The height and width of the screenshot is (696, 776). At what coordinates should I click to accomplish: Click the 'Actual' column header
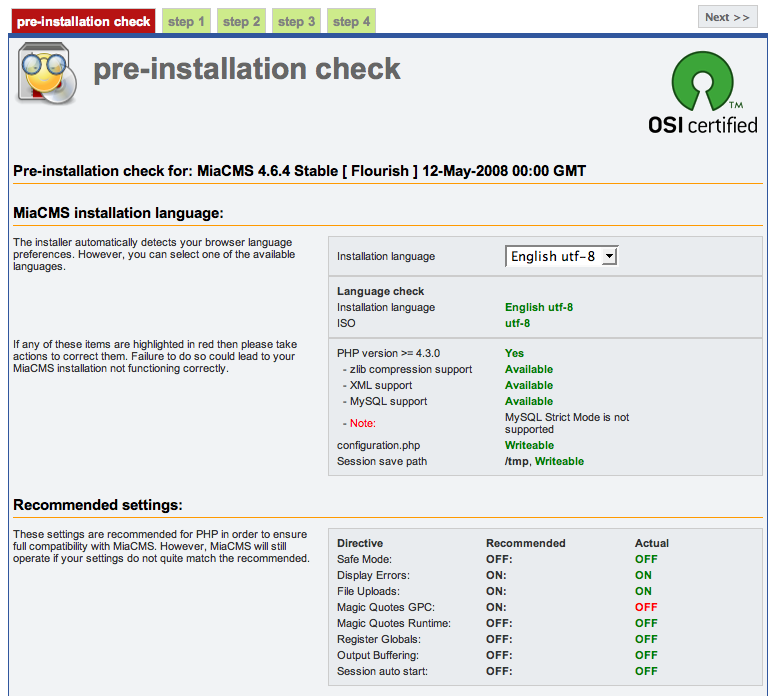point(652,543)
